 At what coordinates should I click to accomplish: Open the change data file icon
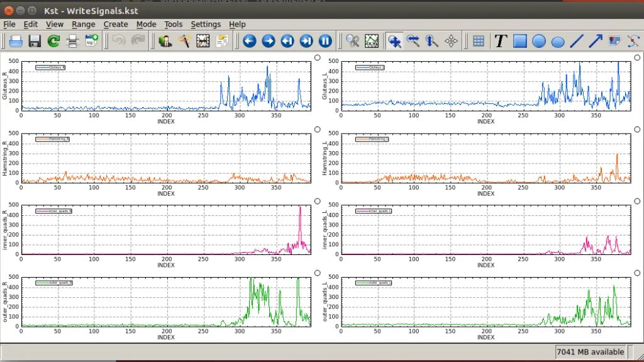click(x=222, y=41)
